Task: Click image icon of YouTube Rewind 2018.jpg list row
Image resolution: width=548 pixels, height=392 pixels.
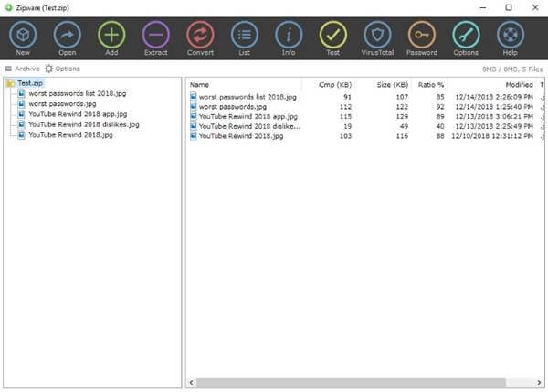Action: 194,135
